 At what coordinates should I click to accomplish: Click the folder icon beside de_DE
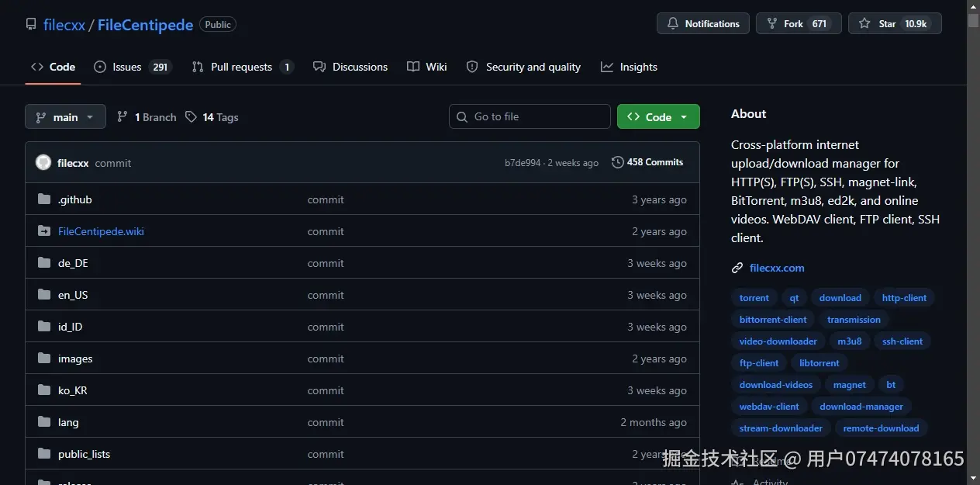pyautogui.click(x=44, y=263)
